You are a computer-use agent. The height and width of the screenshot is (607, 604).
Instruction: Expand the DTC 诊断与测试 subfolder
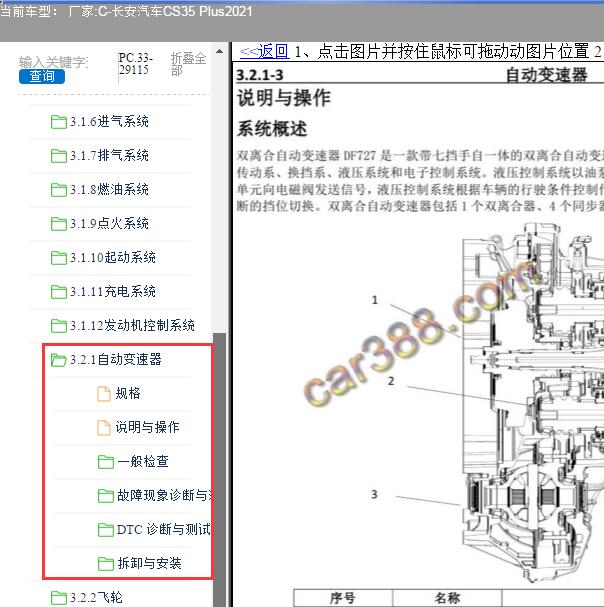point(164,530)
